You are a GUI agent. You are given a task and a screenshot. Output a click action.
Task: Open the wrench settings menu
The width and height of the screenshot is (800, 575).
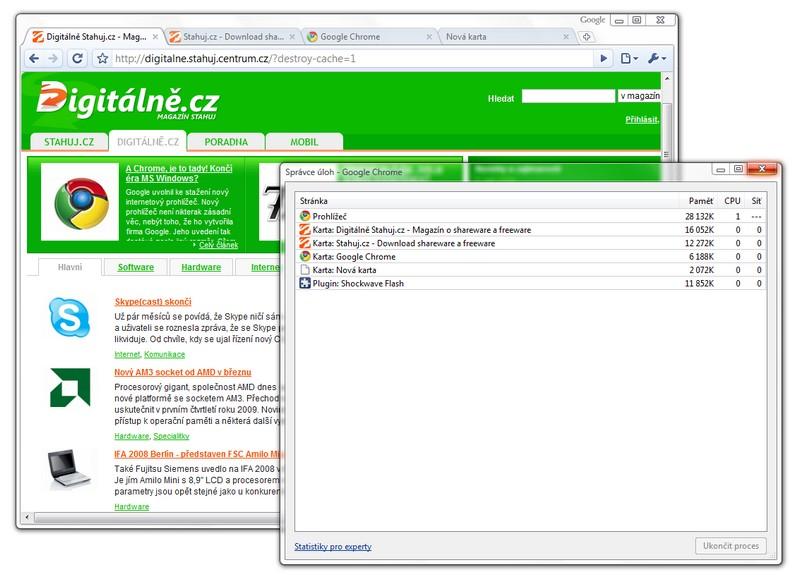click(657, 59)
